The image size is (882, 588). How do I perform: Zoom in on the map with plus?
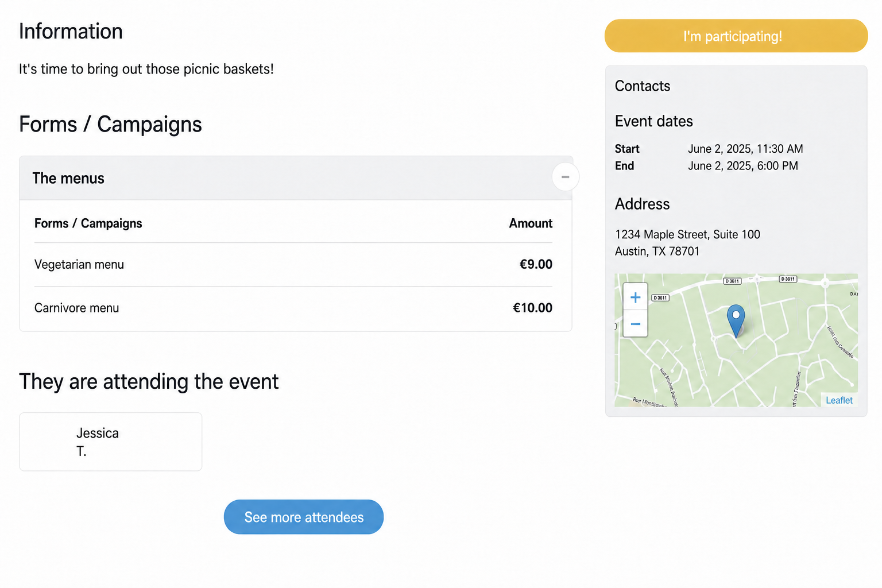point(635,297)
